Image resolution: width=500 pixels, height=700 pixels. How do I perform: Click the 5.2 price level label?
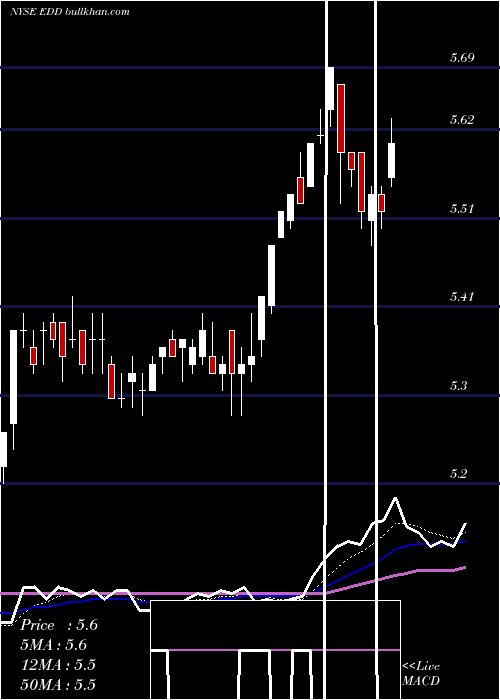point(458,473)
